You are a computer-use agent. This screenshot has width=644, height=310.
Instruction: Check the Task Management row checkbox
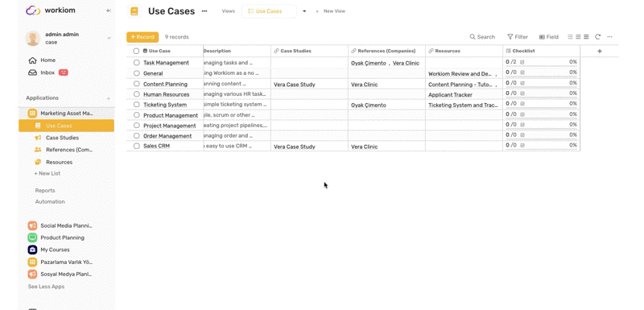[136, 63]
